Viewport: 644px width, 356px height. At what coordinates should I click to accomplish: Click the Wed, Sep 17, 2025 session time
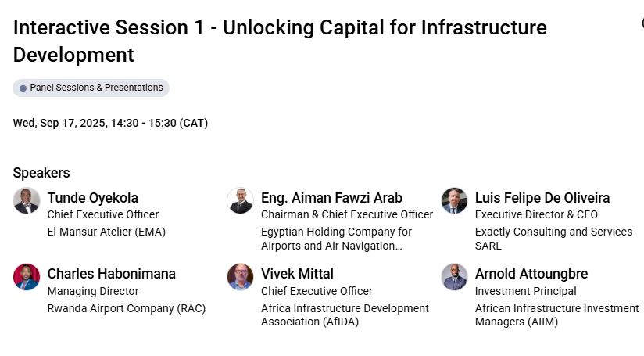pos(110,123)
